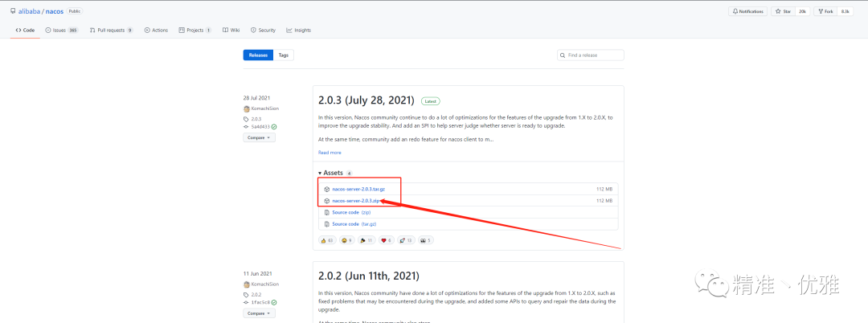Click the heart reaction with 6

387,240
